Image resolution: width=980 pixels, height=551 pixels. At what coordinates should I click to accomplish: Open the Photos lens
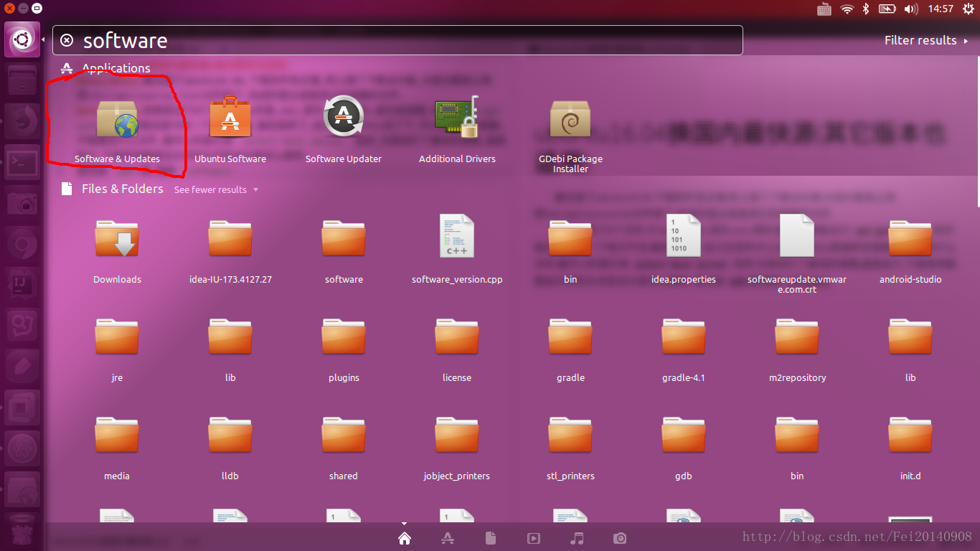click(620, 538)
